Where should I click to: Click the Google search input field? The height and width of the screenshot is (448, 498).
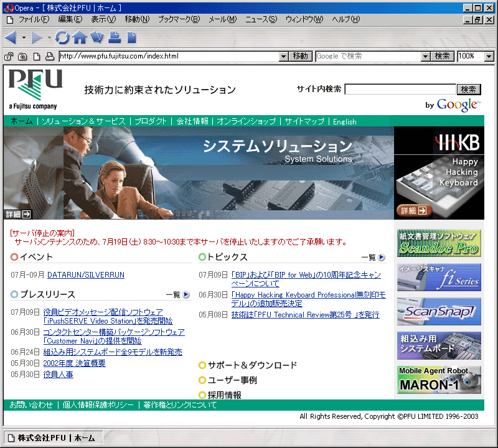pyautogui.click(x=369, y=56)
